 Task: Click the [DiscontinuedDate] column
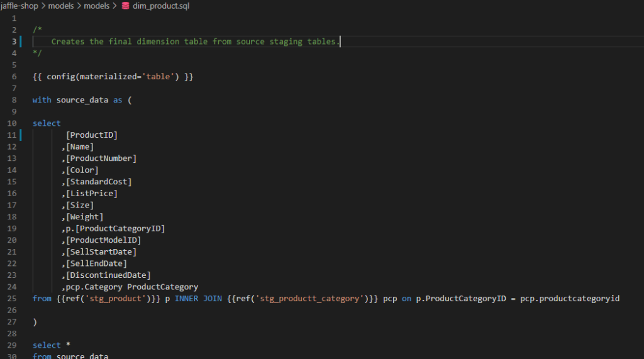coord(108,275)
